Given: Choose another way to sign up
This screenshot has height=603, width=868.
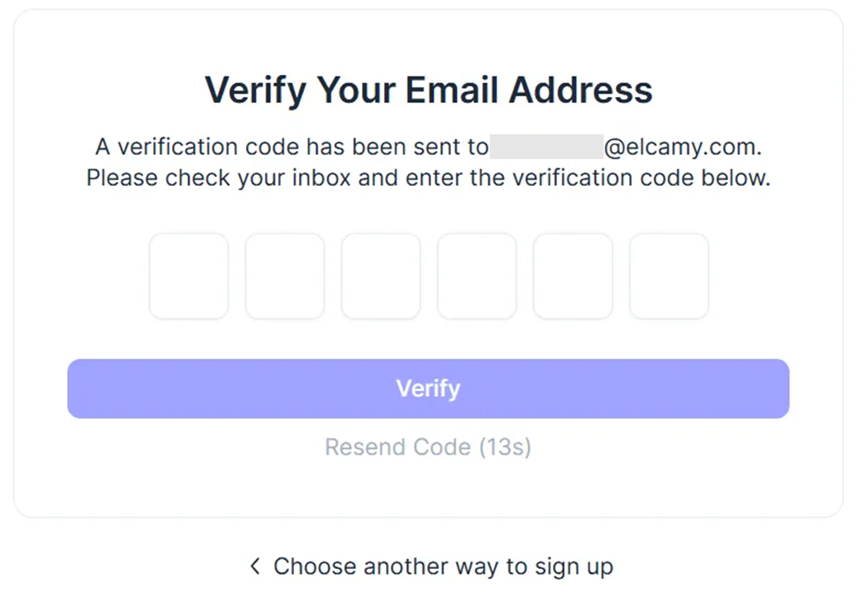Looking at the screenshot, I should (x=443, y=566).
